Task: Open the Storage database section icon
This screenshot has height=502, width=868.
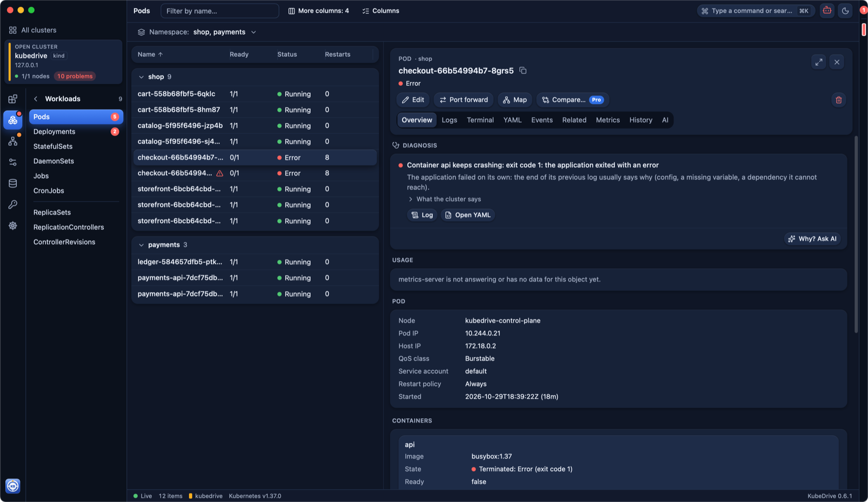Action: (x=13, y=184)
